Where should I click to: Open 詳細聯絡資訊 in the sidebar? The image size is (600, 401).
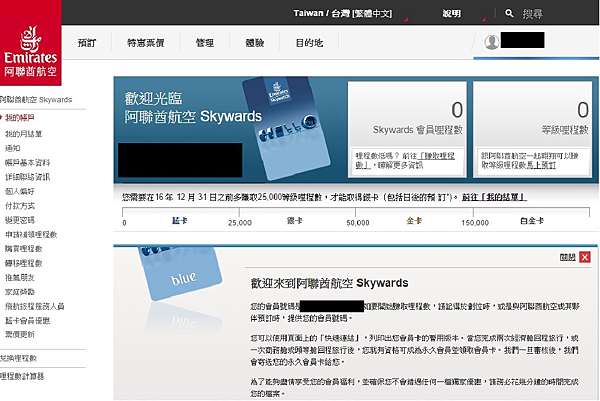[28, 177]
